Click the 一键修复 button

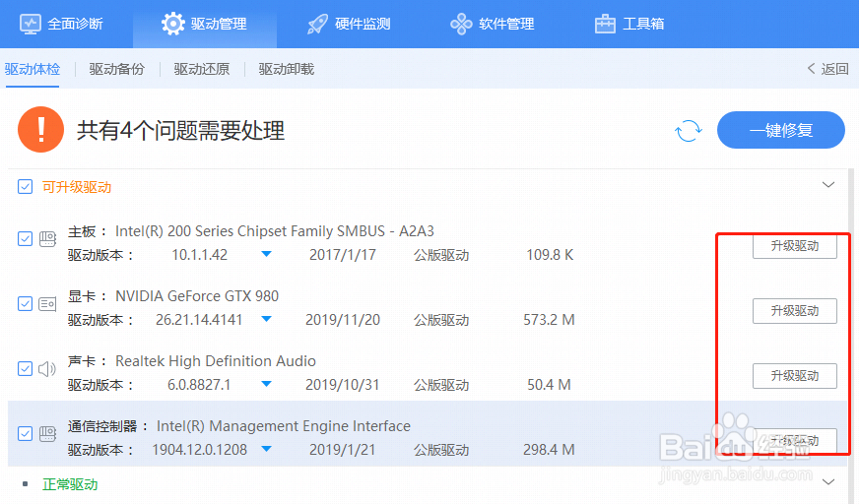click(780, 130)
